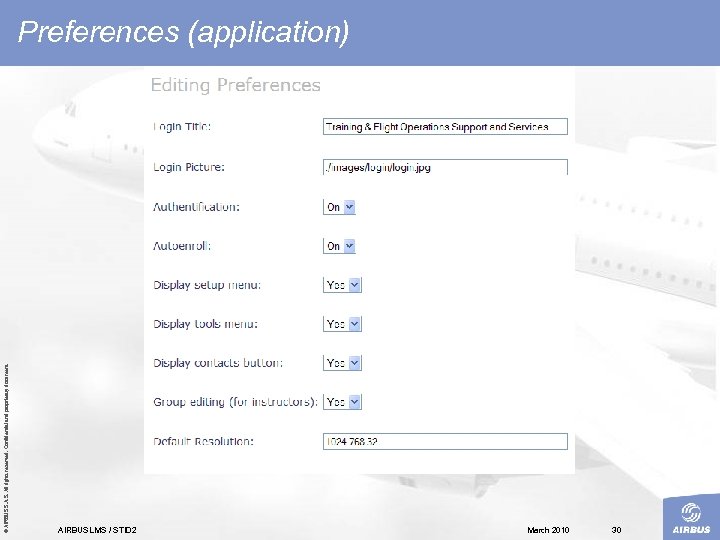
Task: Click the Login Title label
Action: click(182, 127)
